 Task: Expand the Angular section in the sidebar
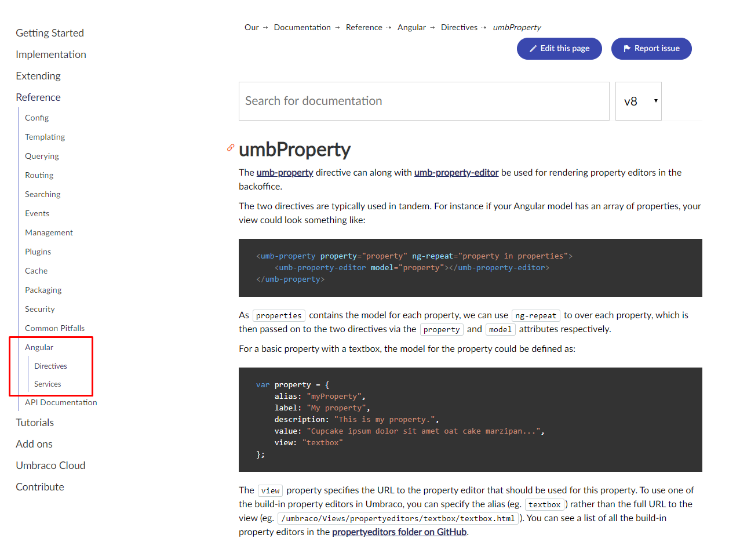39,347
